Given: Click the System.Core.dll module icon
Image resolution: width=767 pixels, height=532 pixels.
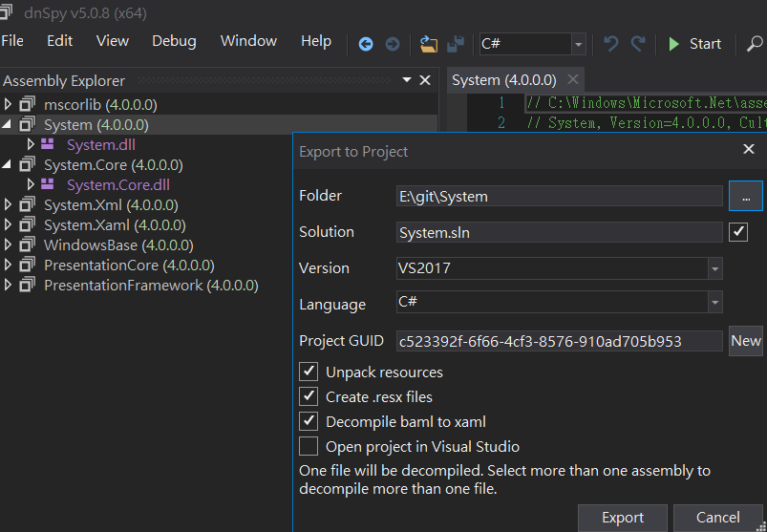Looking at the screenshot, I should coord(48,184).
